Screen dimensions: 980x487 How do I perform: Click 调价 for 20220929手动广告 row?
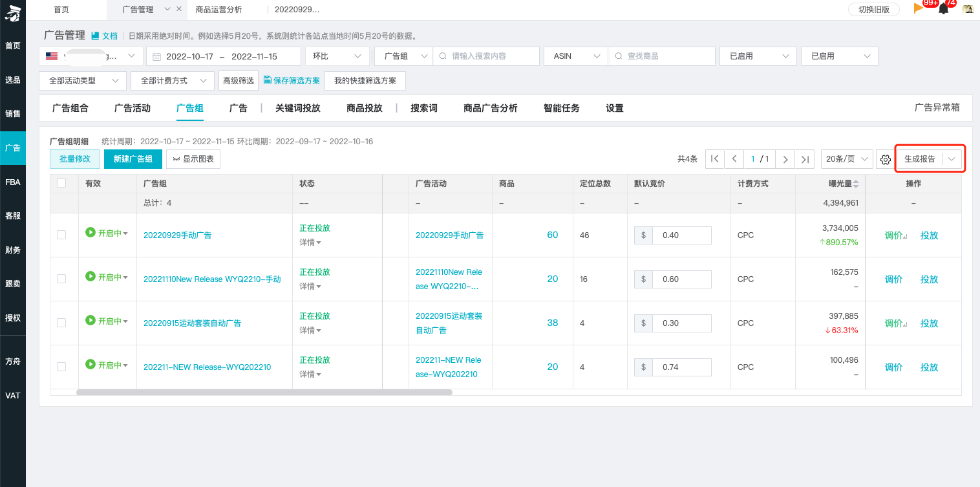click(x=894, y=235)
